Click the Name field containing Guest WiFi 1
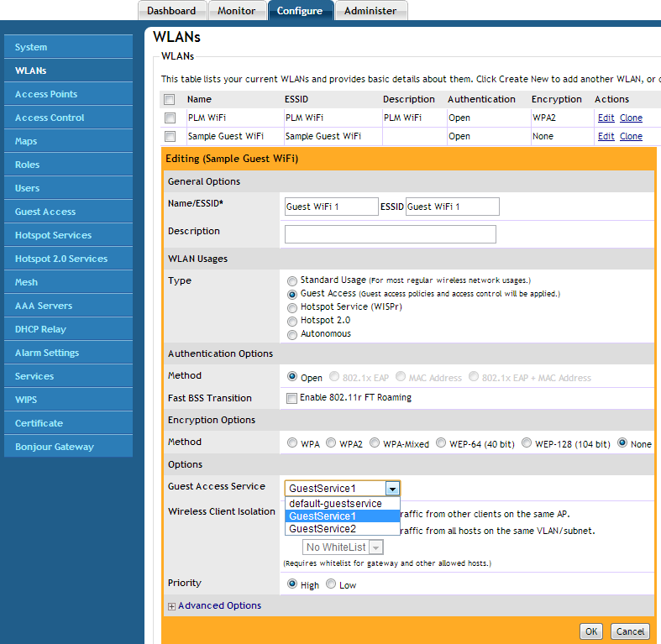 [x=332, y=207]
